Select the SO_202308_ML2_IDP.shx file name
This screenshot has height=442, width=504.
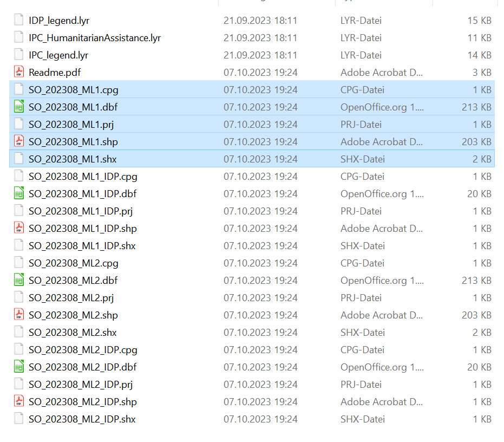[x=82, y=419]
